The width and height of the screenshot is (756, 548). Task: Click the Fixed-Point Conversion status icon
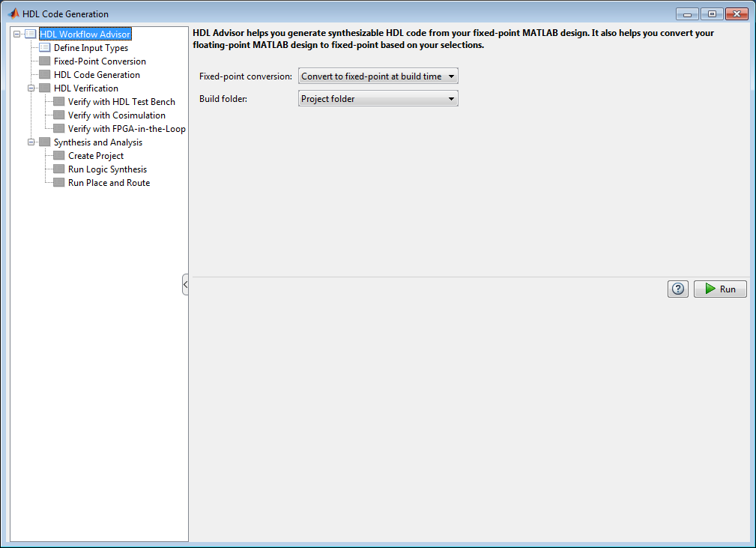coord(45,61)
